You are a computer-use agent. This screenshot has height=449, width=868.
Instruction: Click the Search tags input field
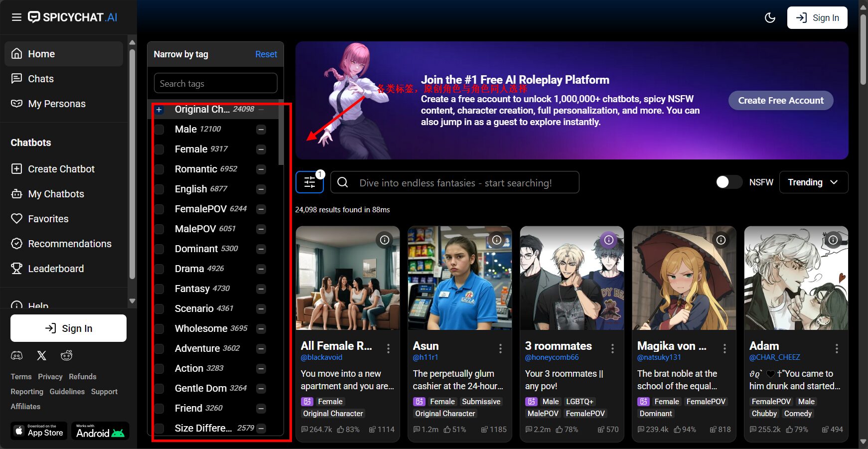tap(216, 83)
